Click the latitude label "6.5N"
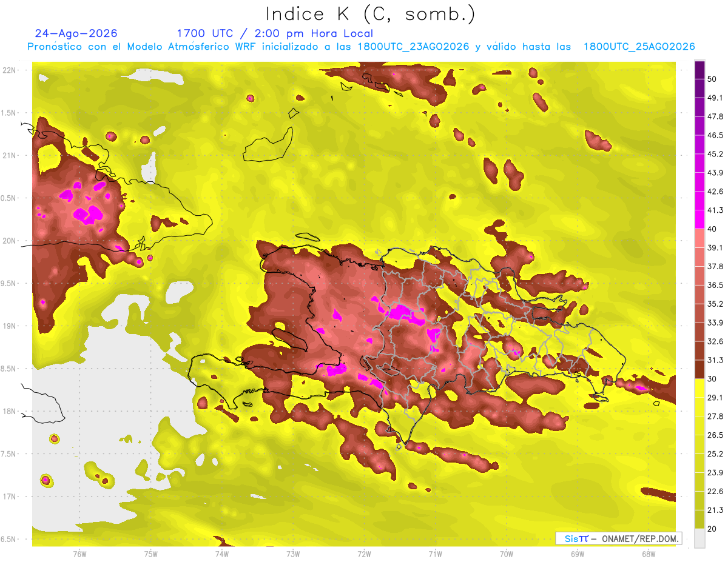This screenshot has width=728, height=562. pyautogui.click(x=9, y=539)
